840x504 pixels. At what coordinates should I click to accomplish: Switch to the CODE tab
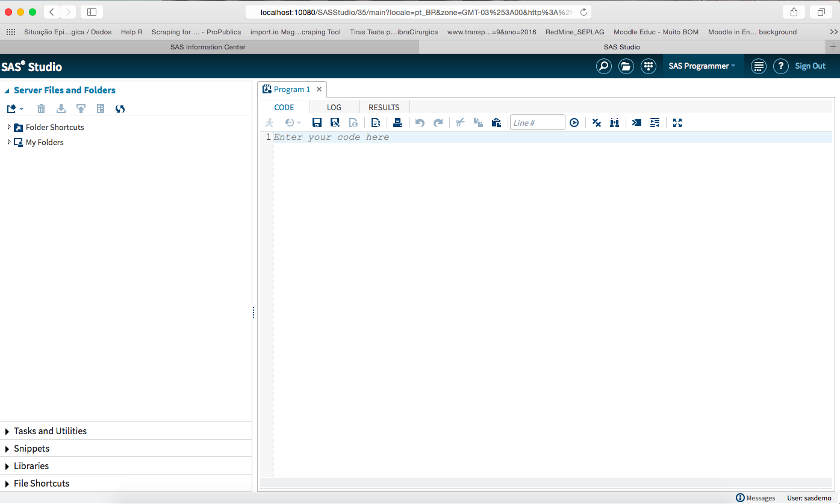pos(284,107)
